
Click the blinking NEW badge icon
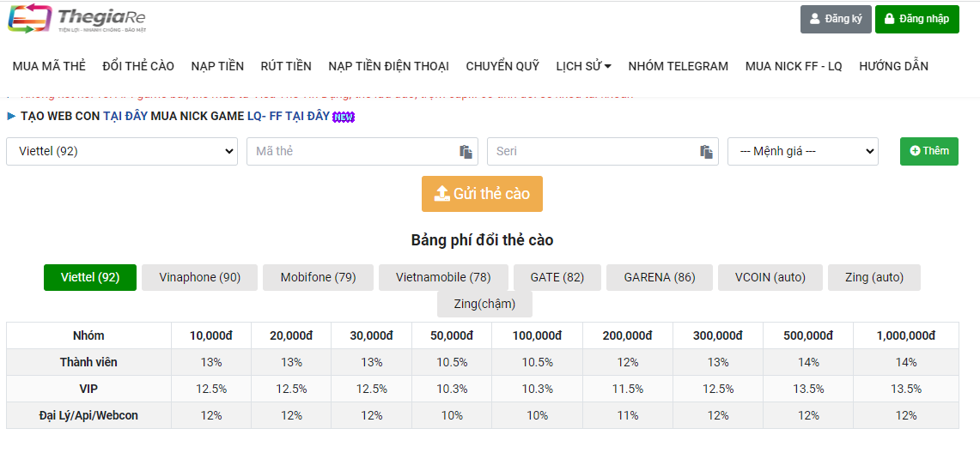coord(344,117)
